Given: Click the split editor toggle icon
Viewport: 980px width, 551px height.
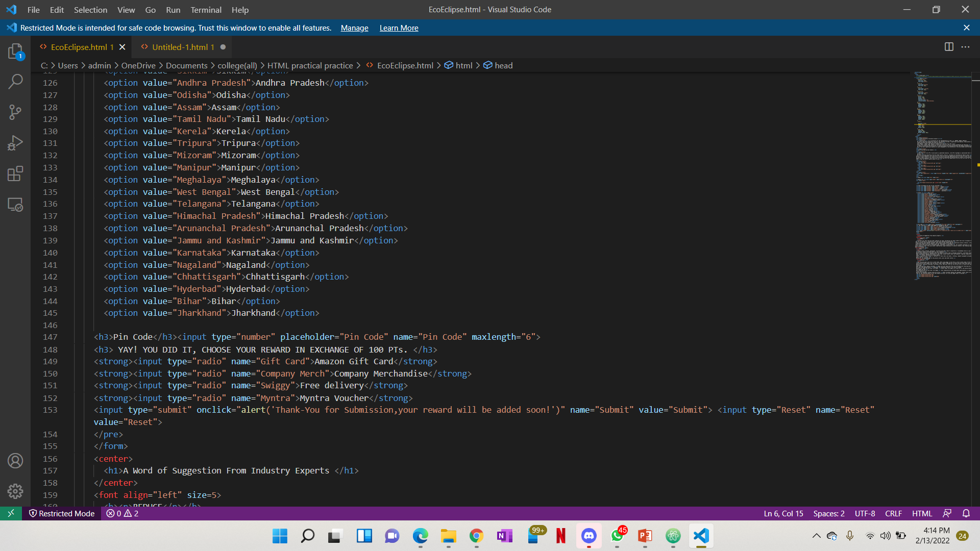Looking at the screenshot, I should (x=949, y=46).
